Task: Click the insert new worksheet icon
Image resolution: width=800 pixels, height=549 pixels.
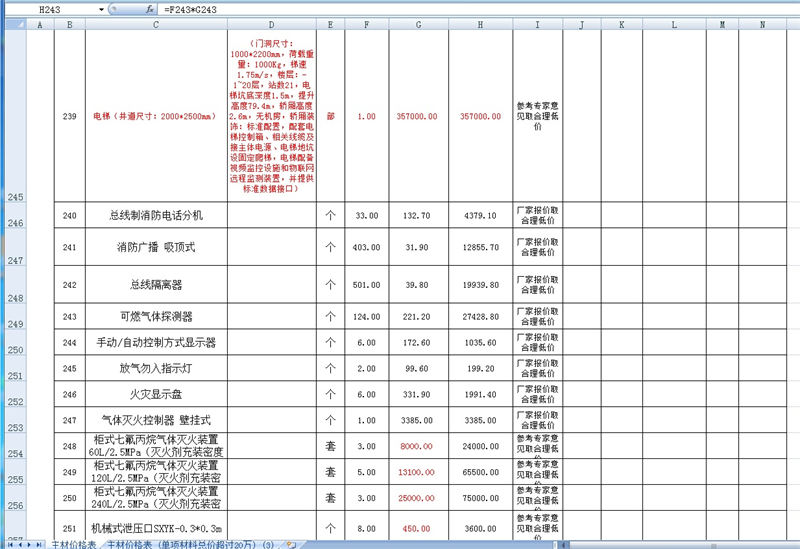Action: [291, 544]
